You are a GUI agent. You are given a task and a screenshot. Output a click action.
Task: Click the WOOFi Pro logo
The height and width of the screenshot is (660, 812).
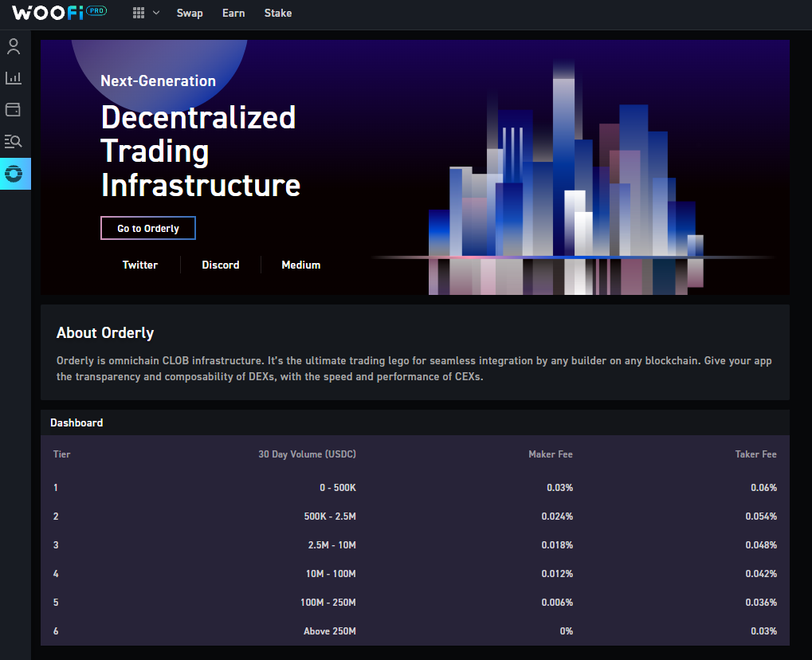coord(59,13)
